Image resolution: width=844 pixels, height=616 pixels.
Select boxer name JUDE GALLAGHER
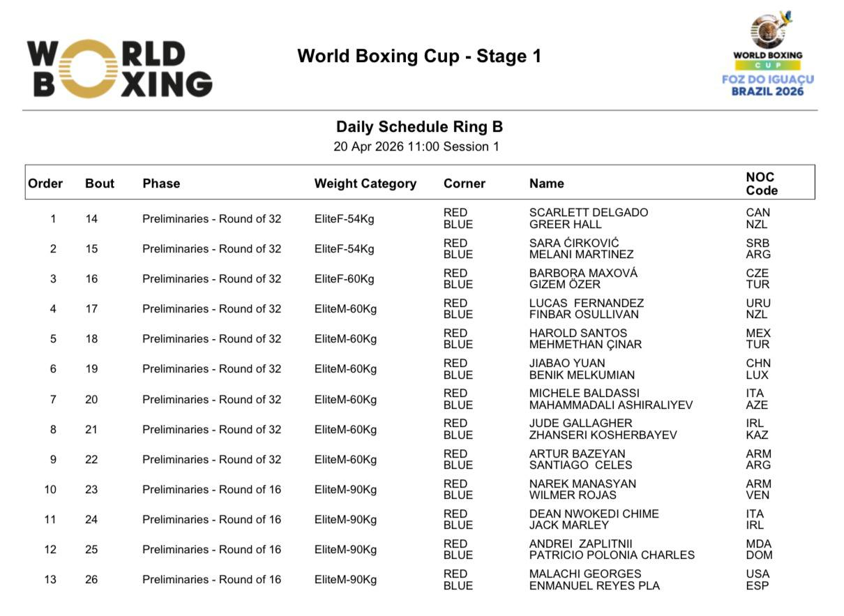(580, 423)
